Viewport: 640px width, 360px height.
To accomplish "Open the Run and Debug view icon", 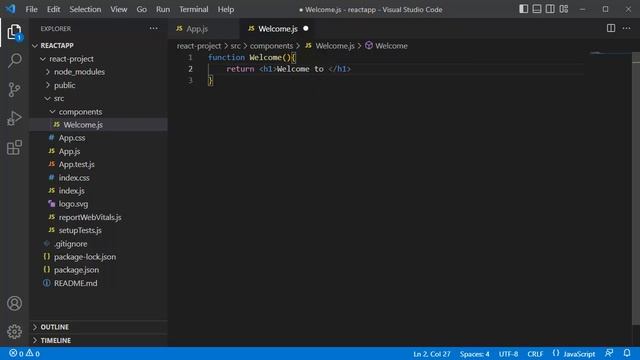I will (14, 118).
